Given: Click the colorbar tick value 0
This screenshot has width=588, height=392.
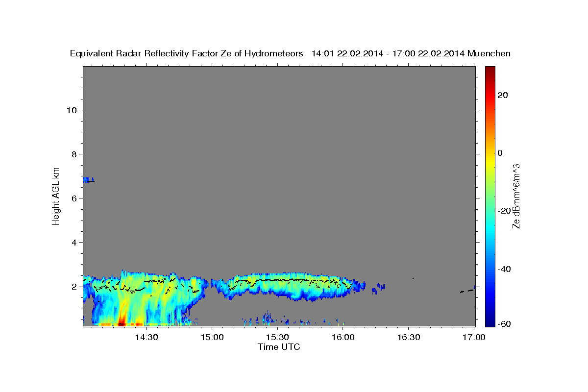Looking at the screenshot, I should click(x=500, y=153).
